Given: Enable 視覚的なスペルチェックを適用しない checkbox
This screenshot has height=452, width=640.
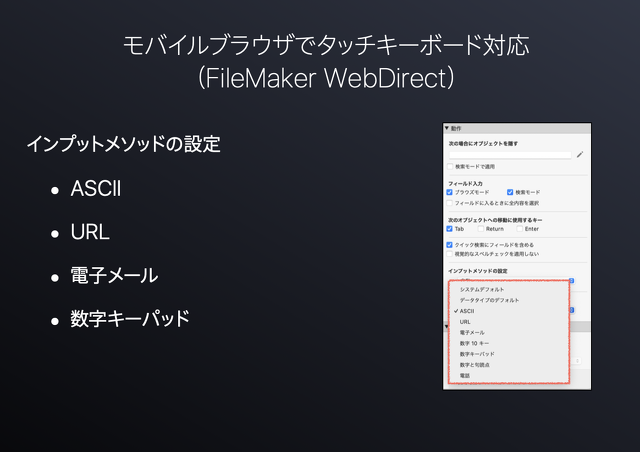Looking at the screenshot, I should tap(450, 255).
